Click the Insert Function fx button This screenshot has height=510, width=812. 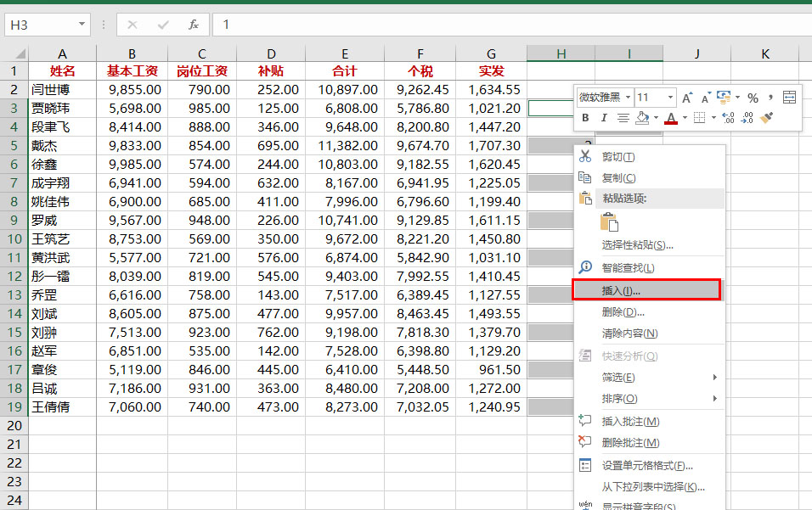pyautogui.click(x=194, y=25)
